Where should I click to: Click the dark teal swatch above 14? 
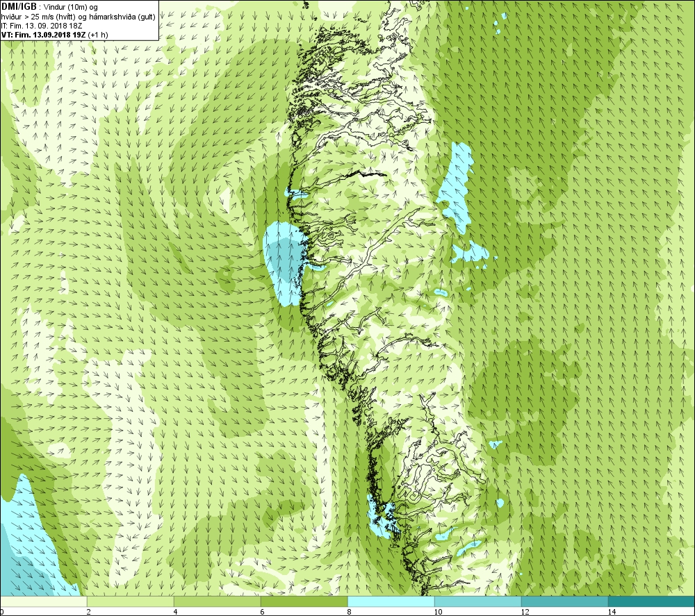651,601
